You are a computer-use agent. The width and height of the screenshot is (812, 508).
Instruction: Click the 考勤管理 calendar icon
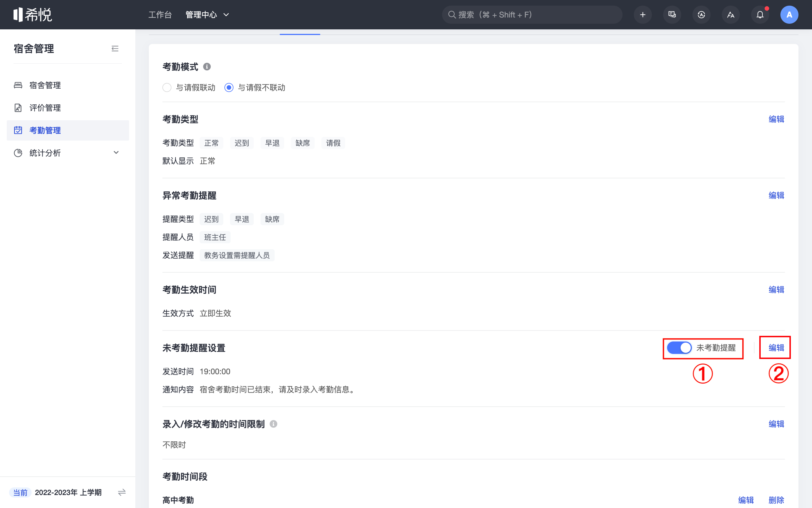18,130
